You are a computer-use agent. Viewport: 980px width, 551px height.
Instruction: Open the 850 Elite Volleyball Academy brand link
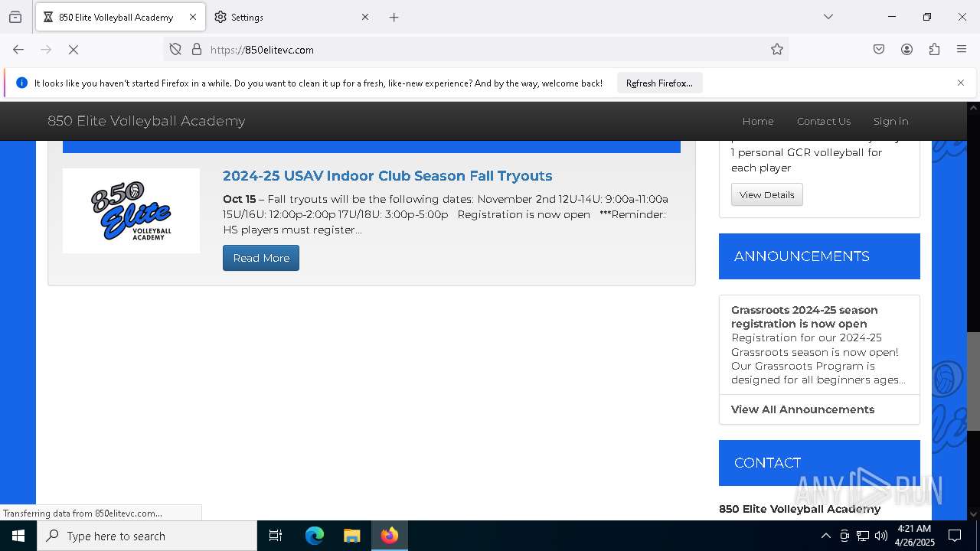coord(146,121)
